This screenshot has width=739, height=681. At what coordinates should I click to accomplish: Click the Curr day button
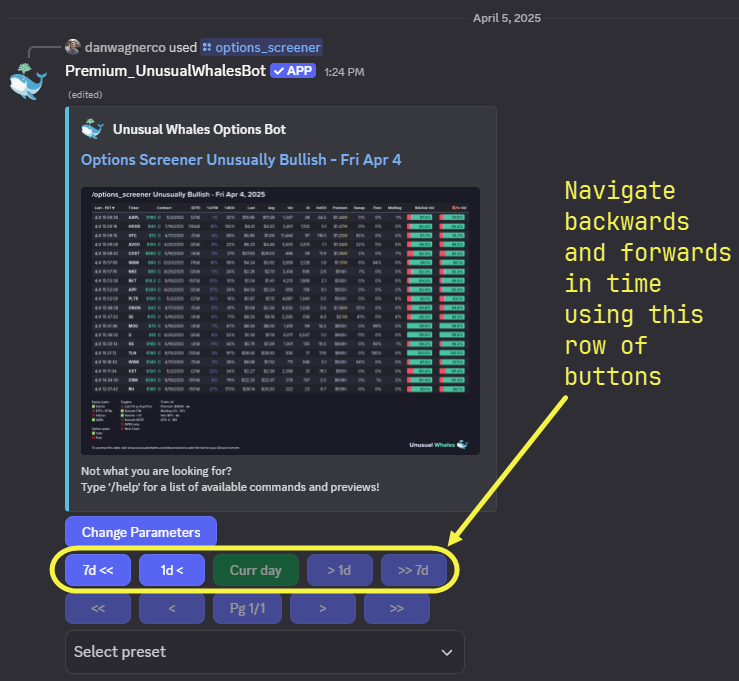(x=256, y=570)
